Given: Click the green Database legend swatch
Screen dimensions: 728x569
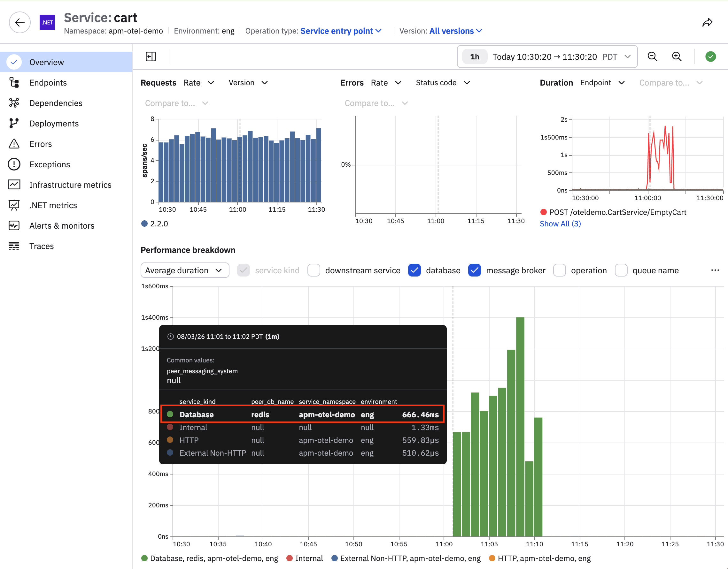Looking at the screenshot, I should (x=144, y=558).
